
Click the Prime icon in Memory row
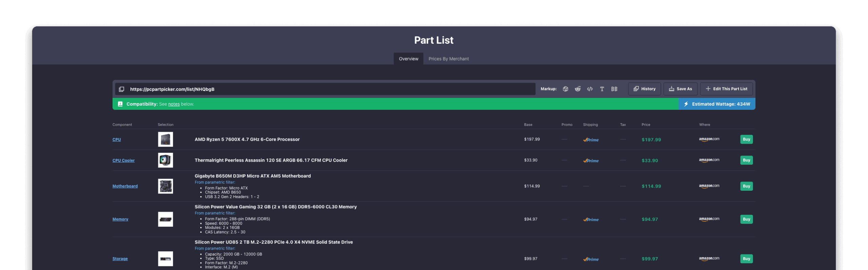591,220
